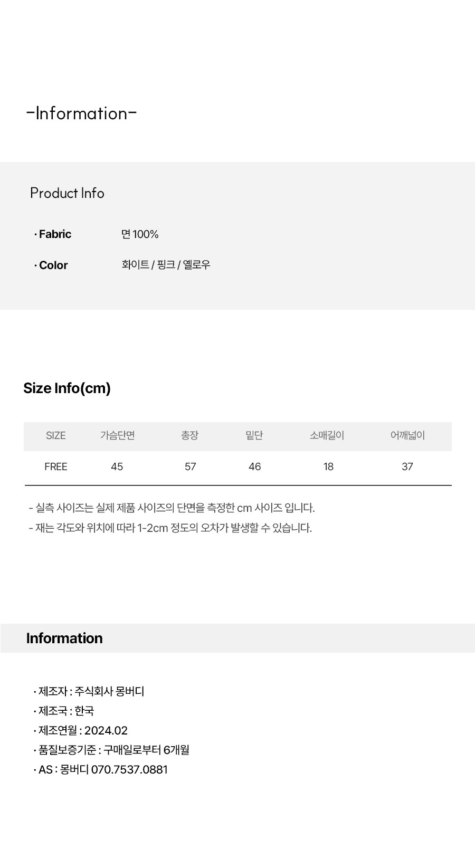Viewport: 475px width, 868px height.
Task: Click the 밑단 column header
Action: click(x=254, y=435)
